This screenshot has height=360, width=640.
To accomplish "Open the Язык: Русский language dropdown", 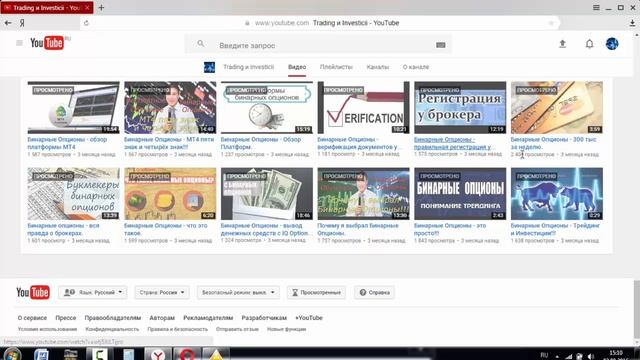I will click(x=93, y=292).
